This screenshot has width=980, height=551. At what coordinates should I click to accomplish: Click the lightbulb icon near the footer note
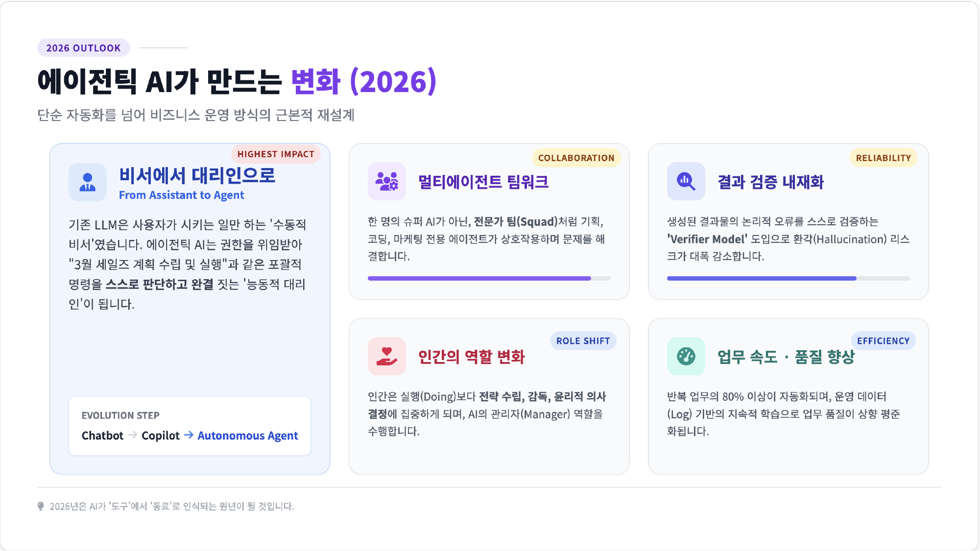pyautogui.click(x=40, y=506)
